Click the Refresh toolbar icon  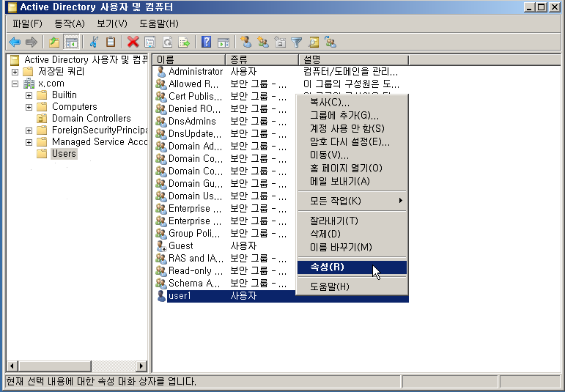click(x=167, y=42)
